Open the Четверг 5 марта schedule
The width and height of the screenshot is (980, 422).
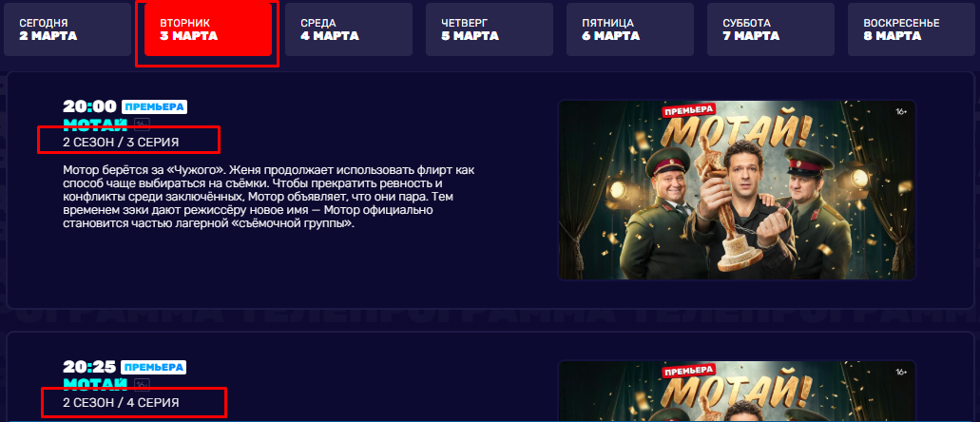[x=490, y=29]
